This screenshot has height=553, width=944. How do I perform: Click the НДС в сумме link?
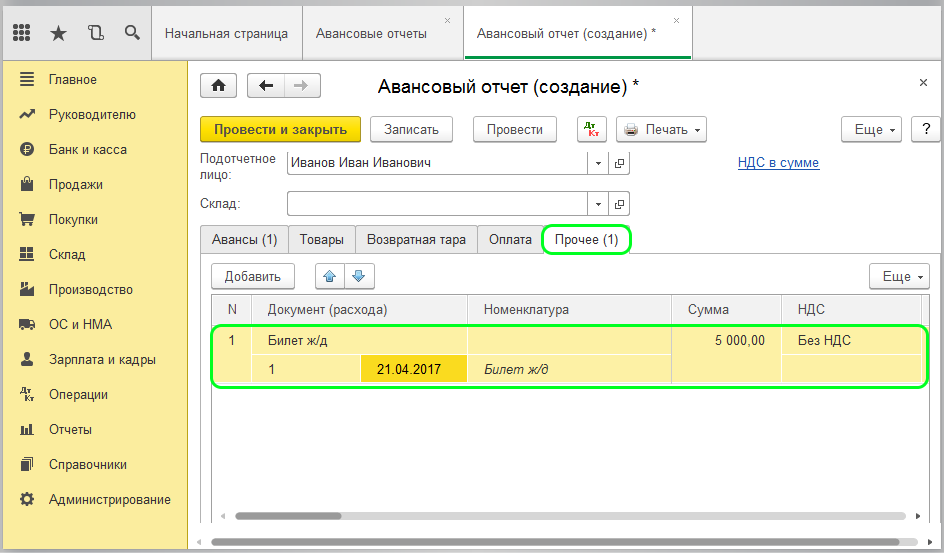tap(778, 163)
